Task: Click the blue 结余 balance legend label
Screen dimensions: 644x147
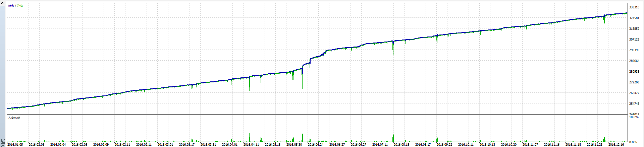Action: click(x=11, y=6)
